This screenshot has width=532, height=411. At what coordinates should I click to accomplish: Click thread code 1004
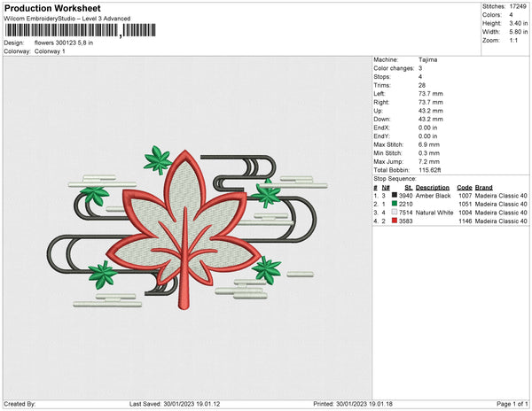click(465, 213)
